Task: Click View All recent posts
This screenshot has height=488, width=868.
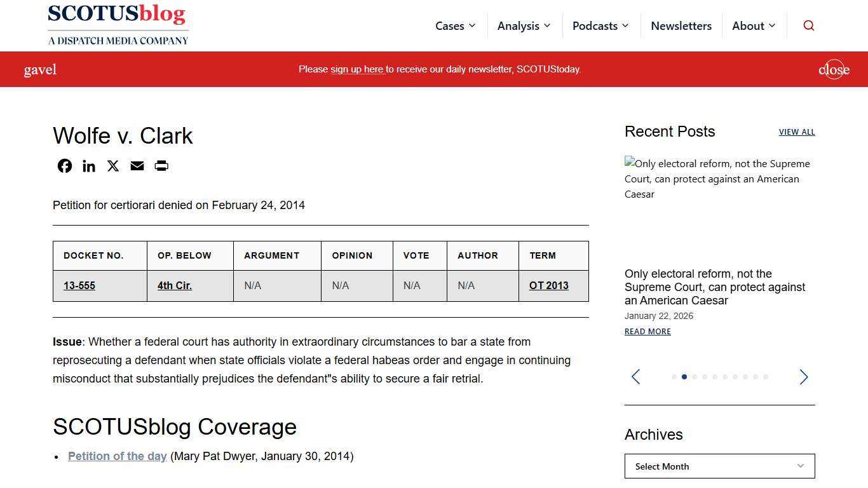Action: click(x=796, y=132)
